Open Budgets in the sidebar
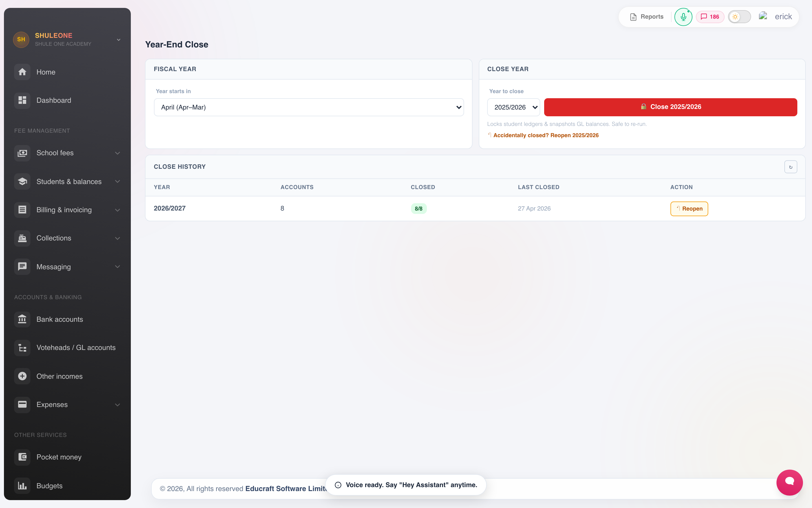 tap(67, 486)
